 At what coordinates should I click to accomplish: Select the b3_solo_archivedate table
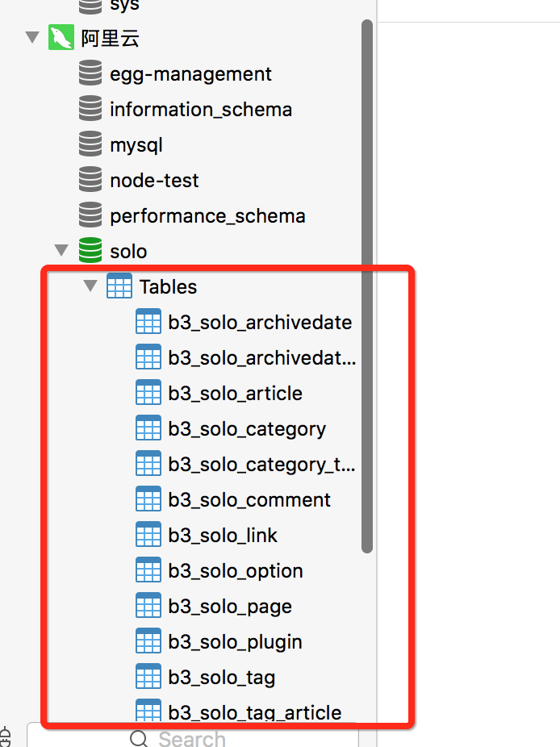coord(260,323)
